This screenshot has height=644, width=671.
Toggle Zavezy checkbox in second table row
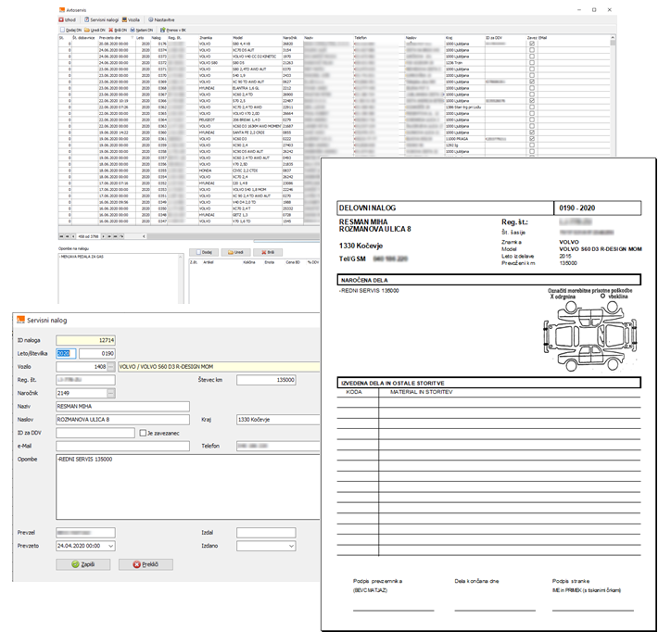[531, 50]
